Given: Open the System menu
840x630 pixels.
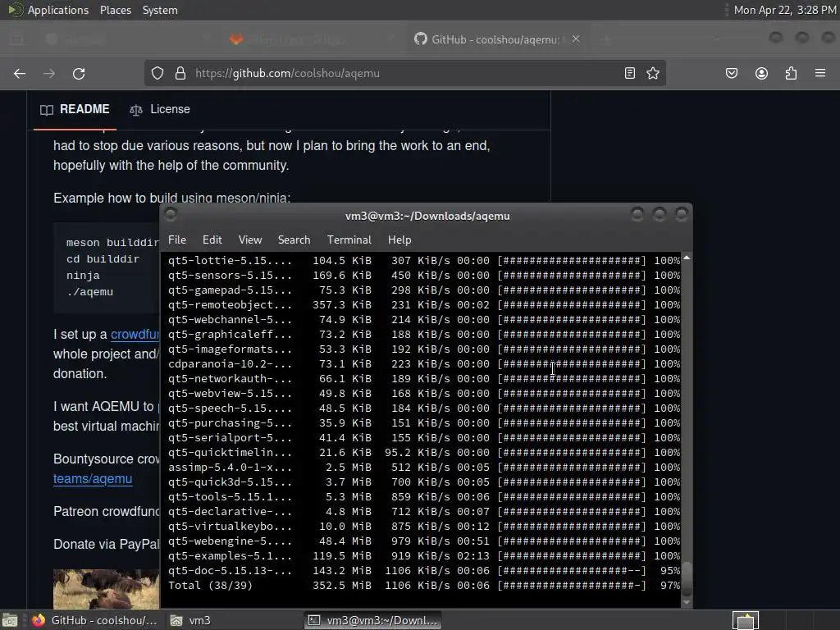Looking at the screenshot, I should 160,10.
